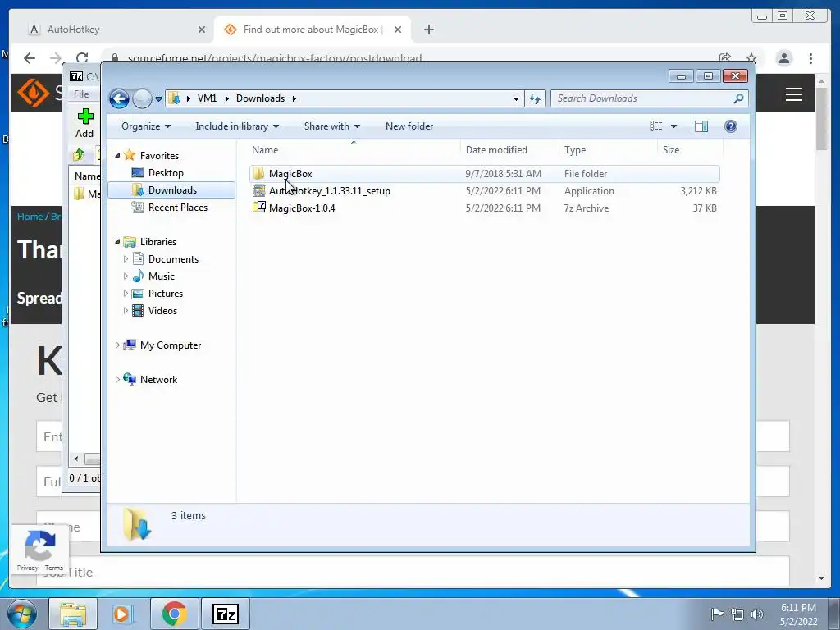Select the Pictures library icon

click(138, 294)
